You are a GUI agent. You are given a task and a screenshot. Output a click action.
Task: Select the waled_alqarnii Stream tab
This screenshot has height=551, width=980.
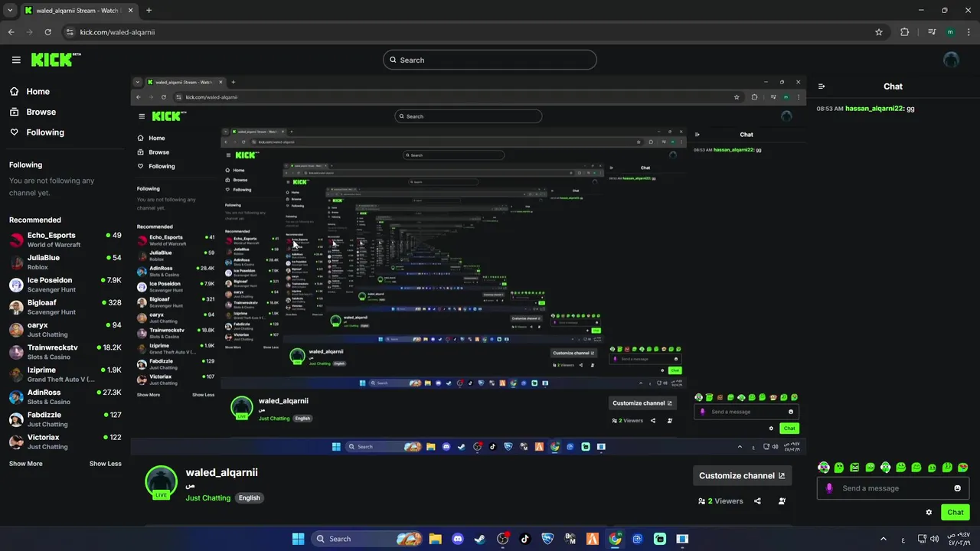pos(78,10)
